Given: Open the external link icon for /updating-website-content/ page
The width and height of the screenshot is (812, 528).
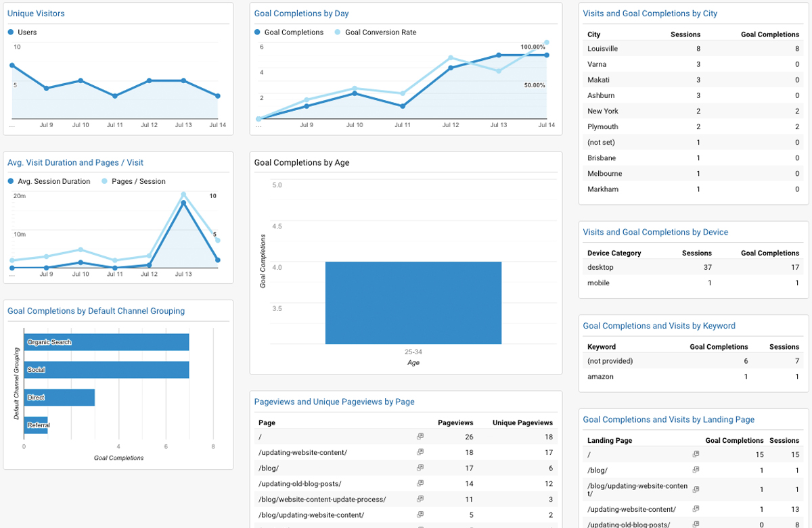Looking at the screenshot, I should click(x=420, y=452).
